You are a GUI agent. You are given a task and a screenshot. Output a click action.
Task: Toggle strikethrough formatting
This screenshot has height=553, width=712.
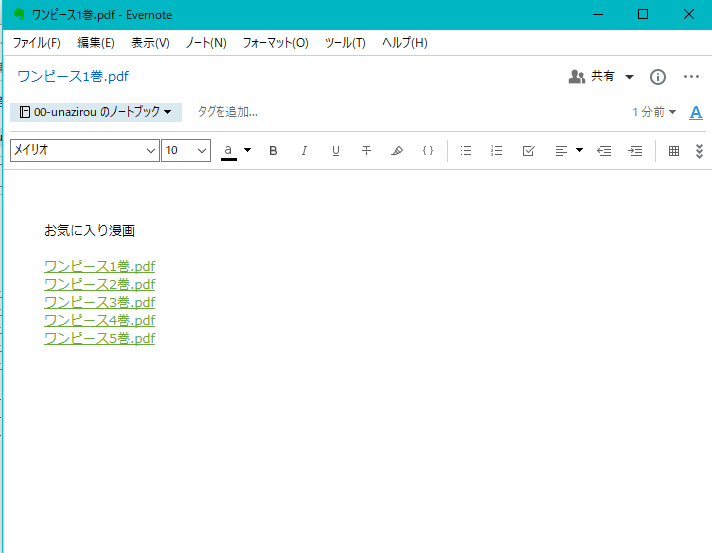click(x=366, y=150)
